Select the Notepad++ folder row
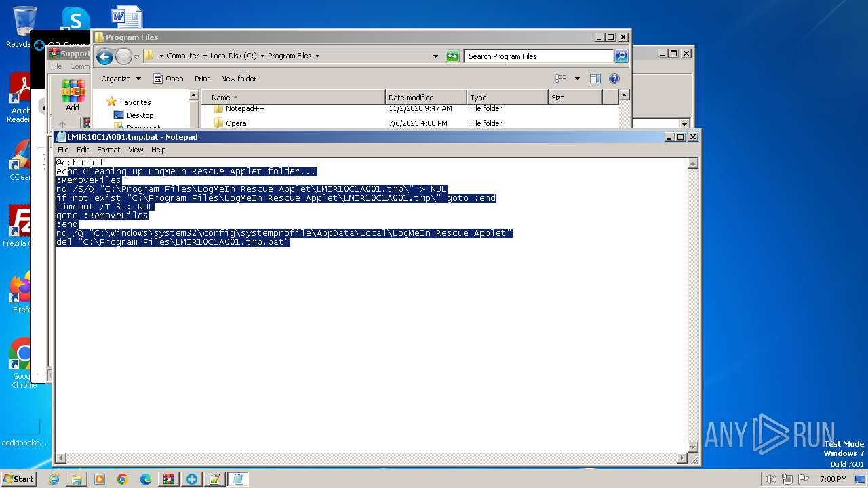Image resolution: width=868 pixels, height=488 pixels. coord(410,108)
